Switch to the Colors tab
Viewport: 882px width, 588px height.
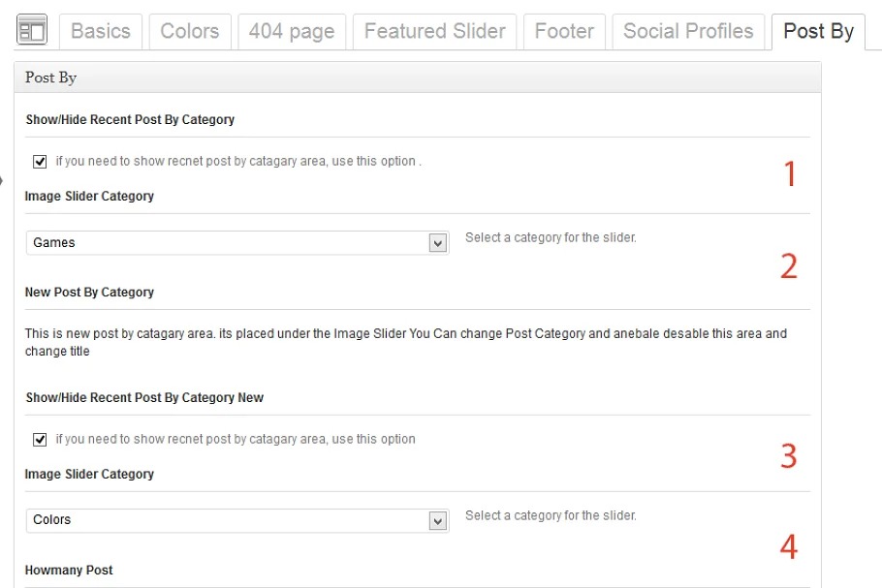[189, 31]
